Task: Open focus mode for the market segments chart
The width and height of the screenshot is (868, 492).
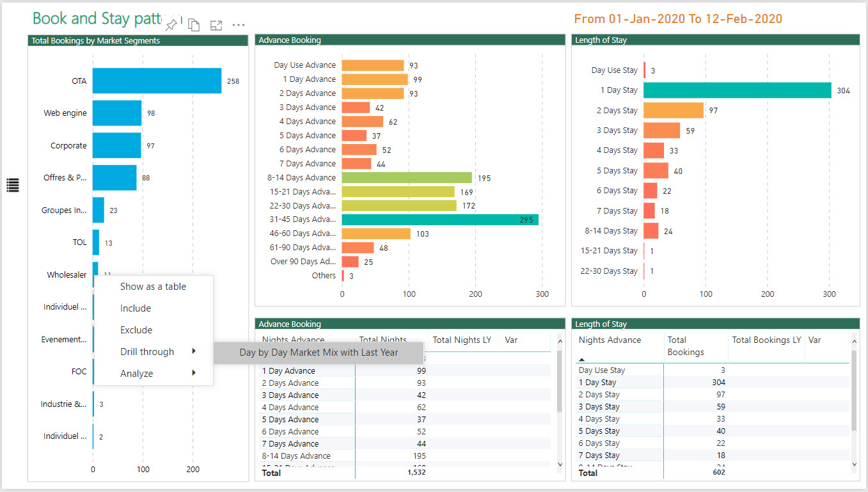Action: (216, 25)
